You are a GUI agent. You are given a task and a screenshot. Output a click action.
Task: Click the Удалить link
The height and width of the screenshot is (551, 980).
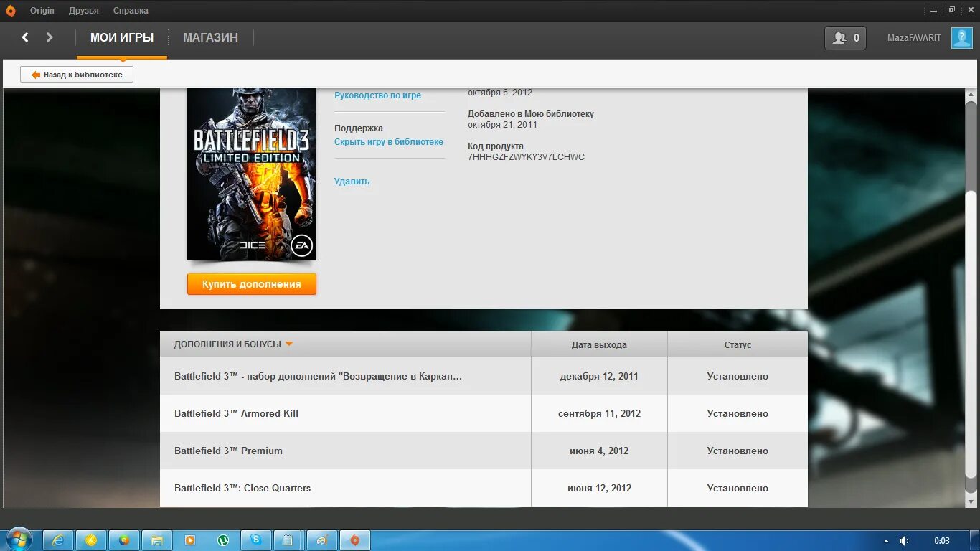click(x=352, y=182)
